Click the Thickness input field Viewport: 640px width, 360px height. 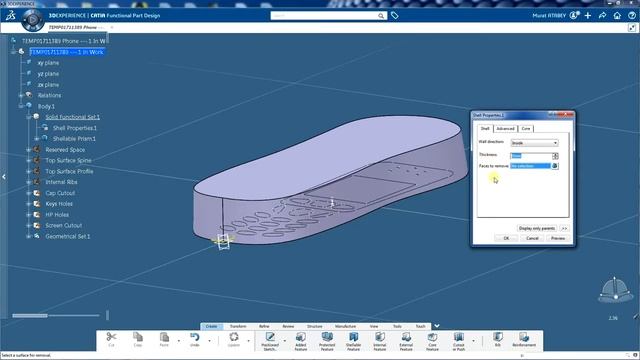point(531,156)
